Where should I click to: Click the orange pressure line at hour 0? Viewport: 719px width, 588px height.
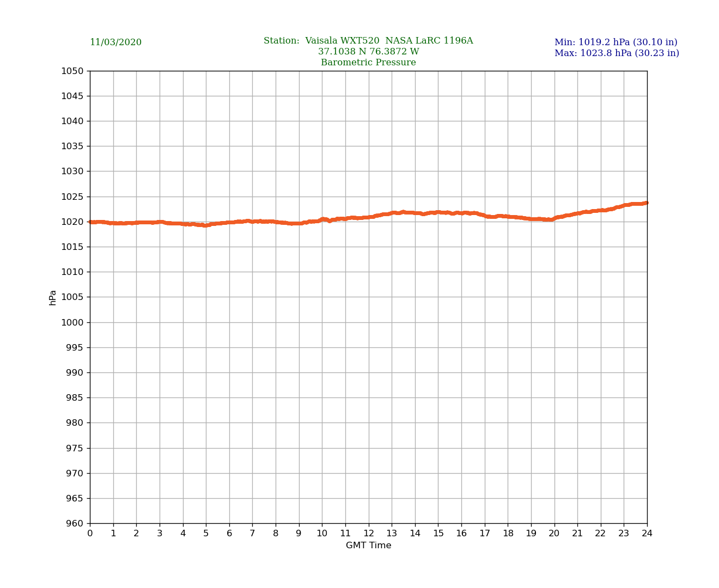tap(91, 222)
